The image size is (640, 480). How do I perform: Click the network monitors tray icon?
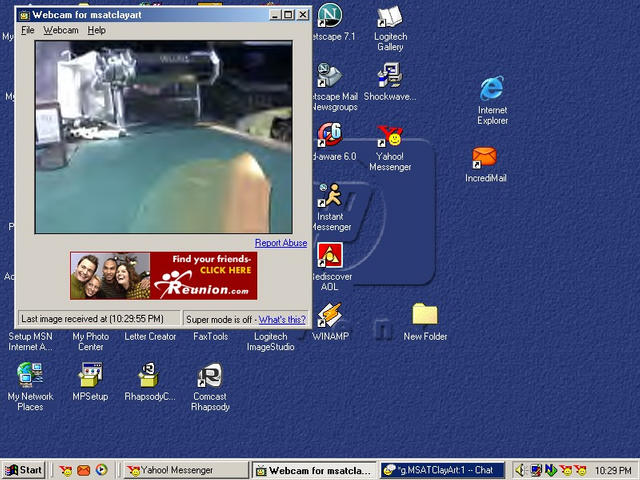coord(536,470)
